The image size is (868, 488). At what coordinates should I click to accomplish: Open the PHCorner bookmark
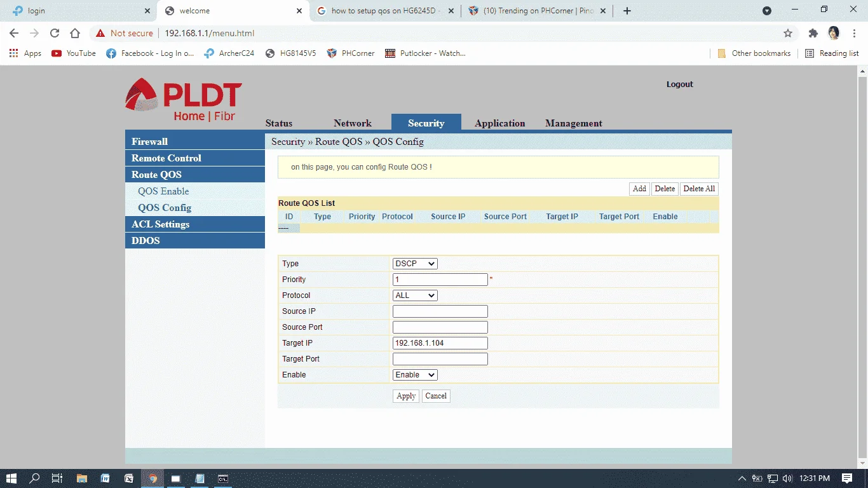pos(351,53)
